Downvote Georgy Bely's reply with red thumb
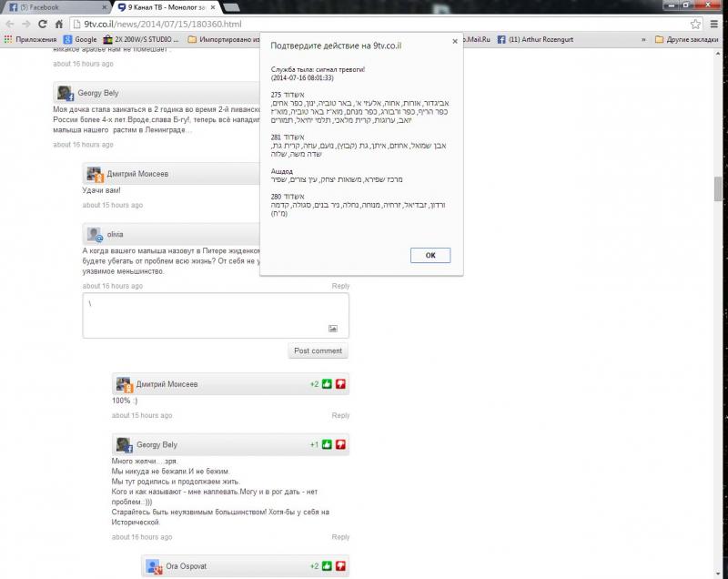Screen dimensions: 728x579 (340, 444)
